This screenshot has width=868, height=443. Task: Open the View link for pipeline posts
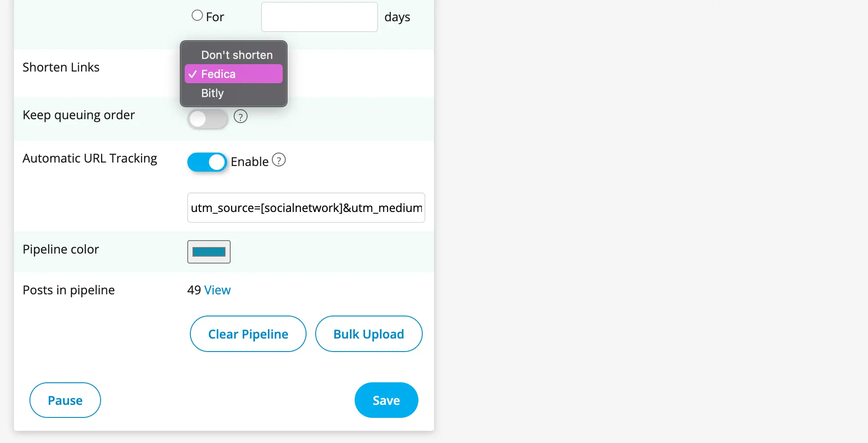tap(217, 290)
